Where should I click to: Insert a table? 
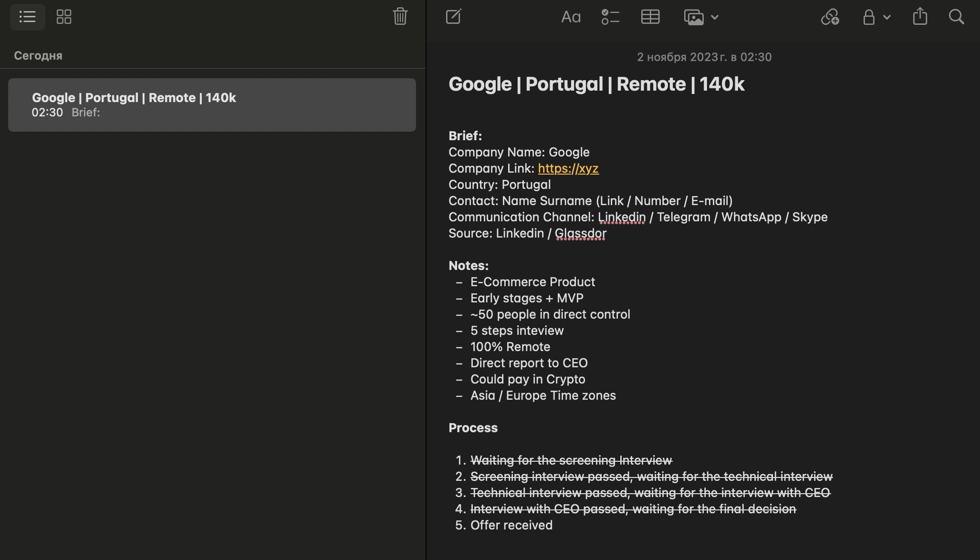(x=650, y=17)
